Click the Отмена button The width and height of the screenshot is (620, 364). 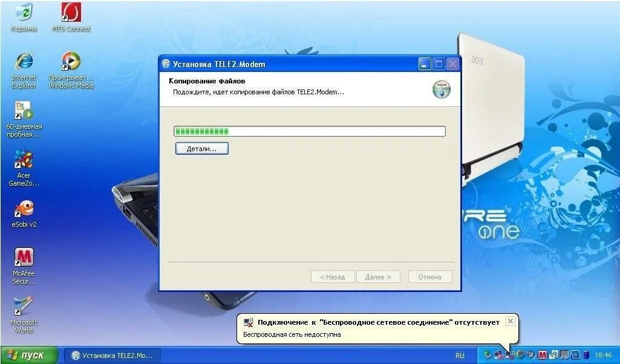pyautogui.click(x=430, y=277)
